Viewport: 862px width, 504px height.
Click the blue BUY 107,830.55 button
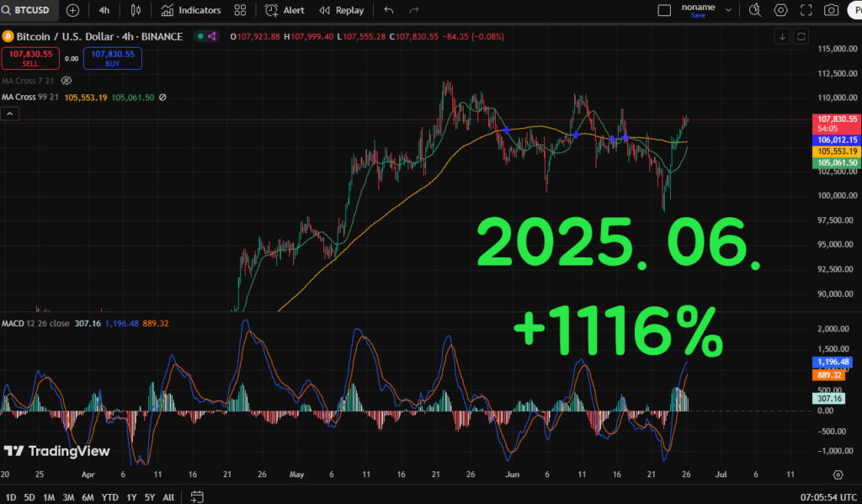(x=112, y=58)
